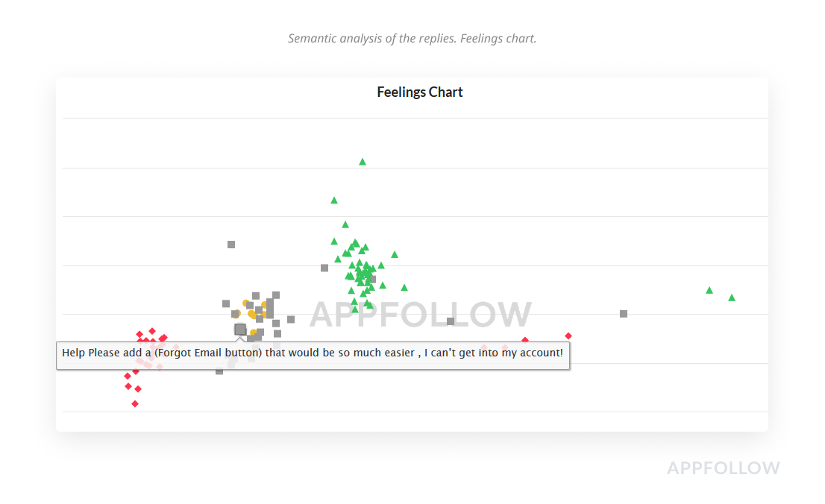Select the lowest red diamond data point

[x=135, y=404]
